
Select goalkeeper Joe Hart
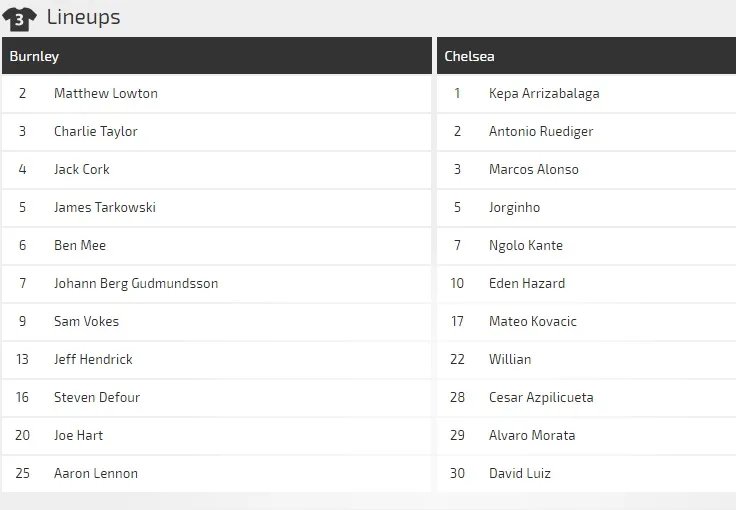pos(78,436)
